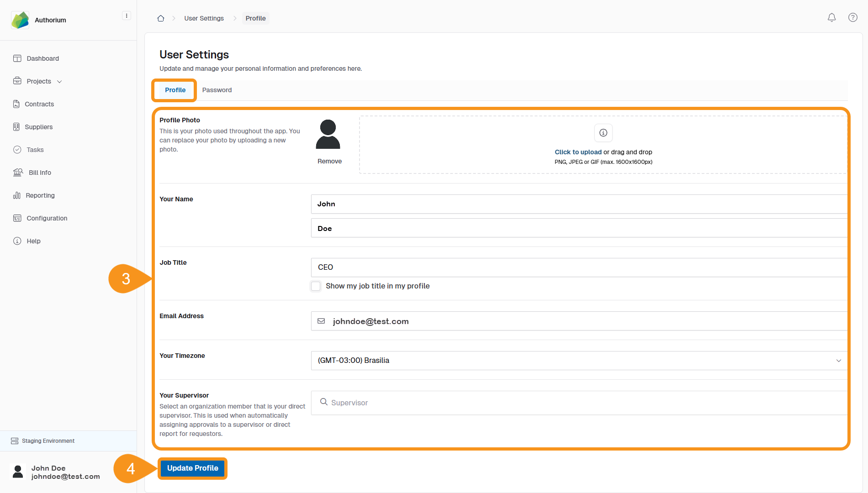The width and height of the screenshot is (868, 493).
Task: Open Reporting from the sidebar
Action: pyautogui.click(x=40, y=195)
